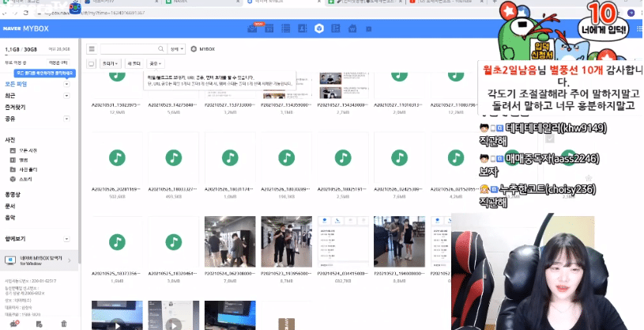
Task: Select audio file A20210526_20281169
Action: coord(117,157)
